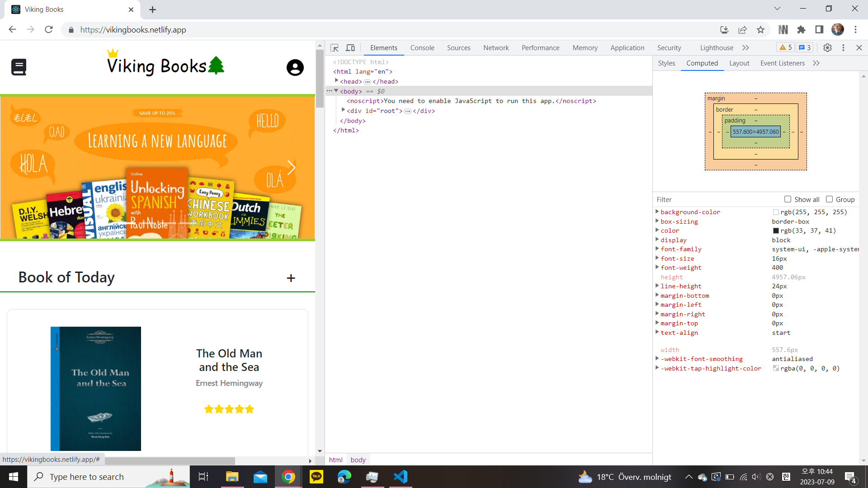Expand the div root element
Screen dimensions: 868x488
tap(343, 110)
